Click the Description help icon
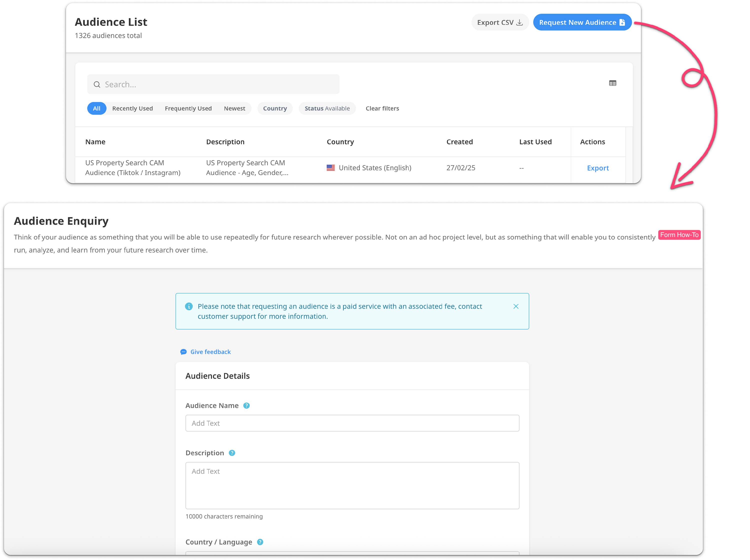Image resolution: width=750 pixels, height=560 pixels. [232, 453]
